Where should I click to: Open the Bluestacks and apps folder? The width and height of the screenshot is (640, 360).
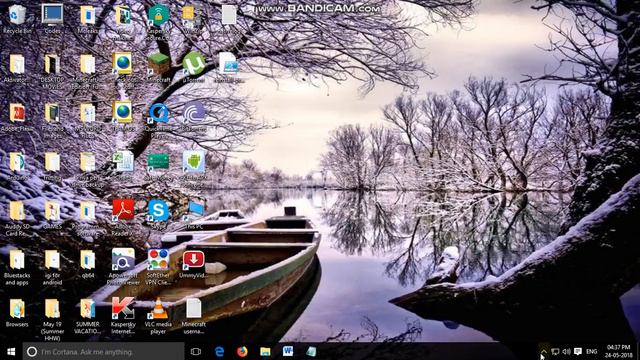17,266
